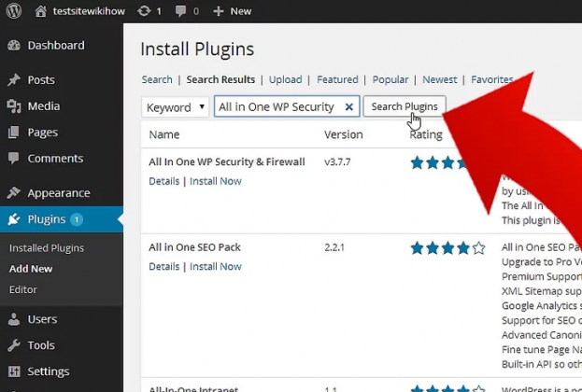The width and height of the screenshot is (582, 392).
Task: Click the Dashboard icon in sidebar
Action: [14, 46]
